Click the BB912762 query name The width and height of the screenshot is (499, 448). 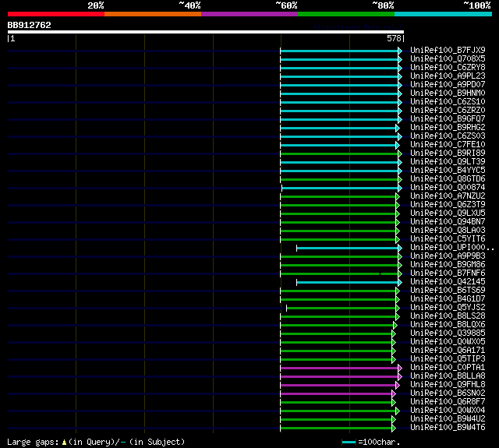[x=30, y=25]
